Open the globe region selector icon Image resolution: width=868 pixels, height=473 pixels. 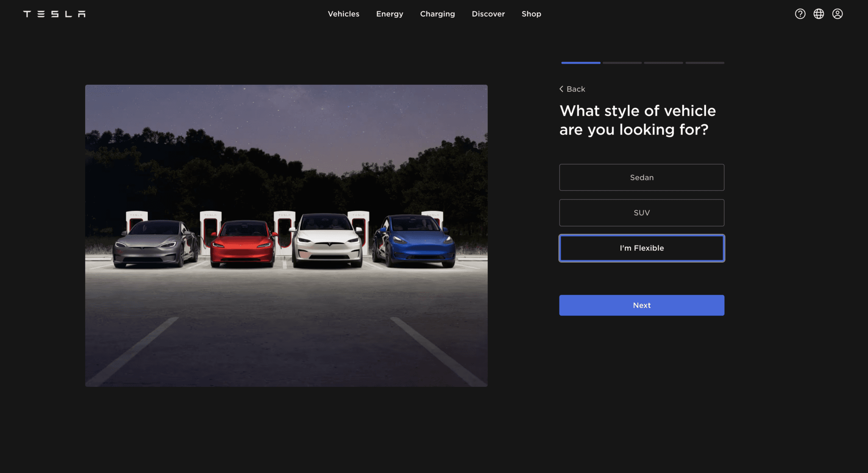[818, 14]
